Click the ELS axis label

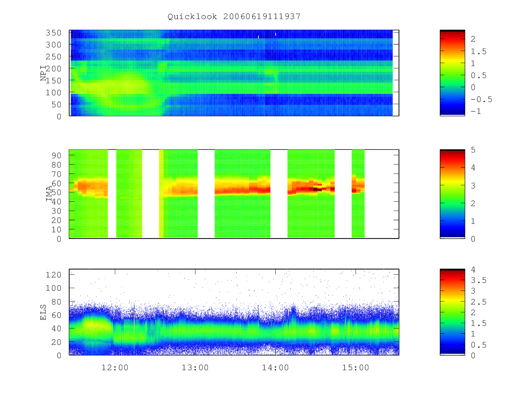click(x=43, y=312)
